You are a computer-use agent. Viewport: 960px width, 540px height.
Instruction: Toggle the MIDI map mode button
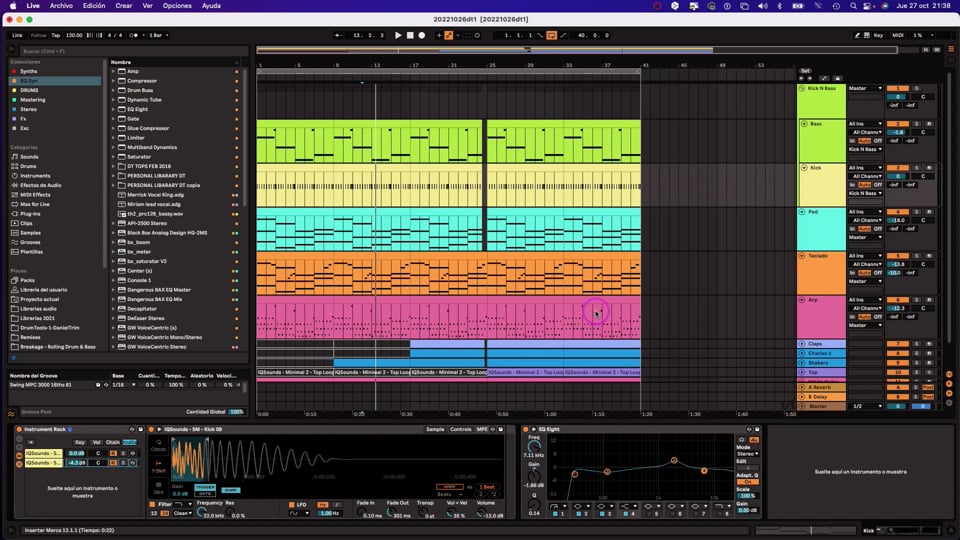tap(898, 36)
